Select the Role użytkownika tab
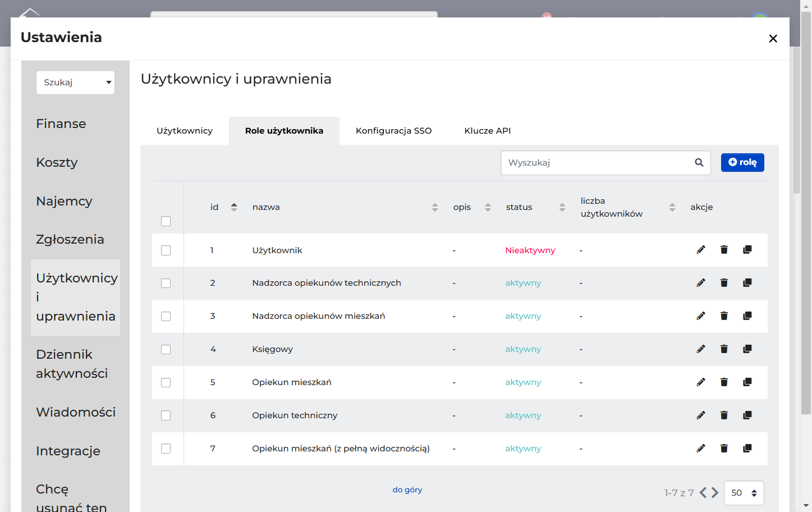 click(284, 131)
